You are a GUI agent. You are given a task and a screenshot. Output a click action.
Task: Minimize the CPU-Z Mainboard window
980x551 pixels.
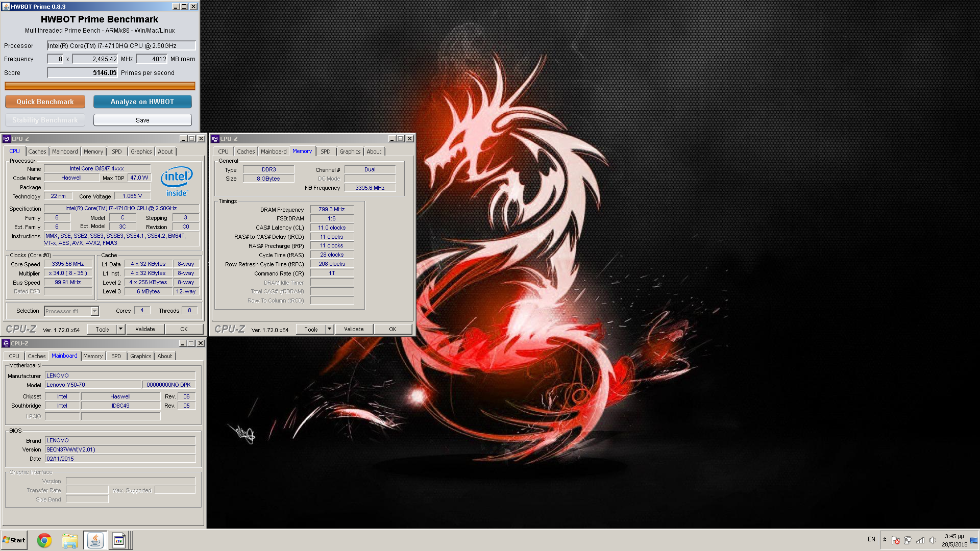[183, 343]
